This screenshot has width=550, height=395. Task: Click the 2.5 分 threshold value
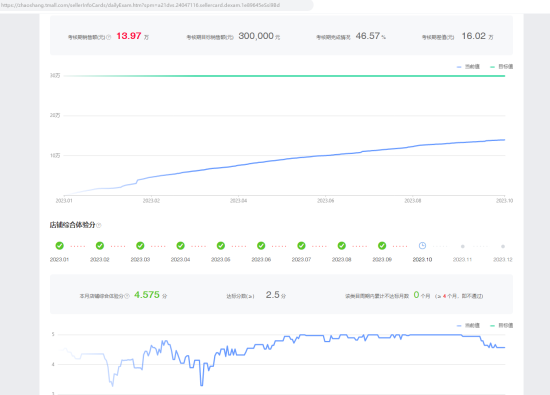(x=276, y=295)
